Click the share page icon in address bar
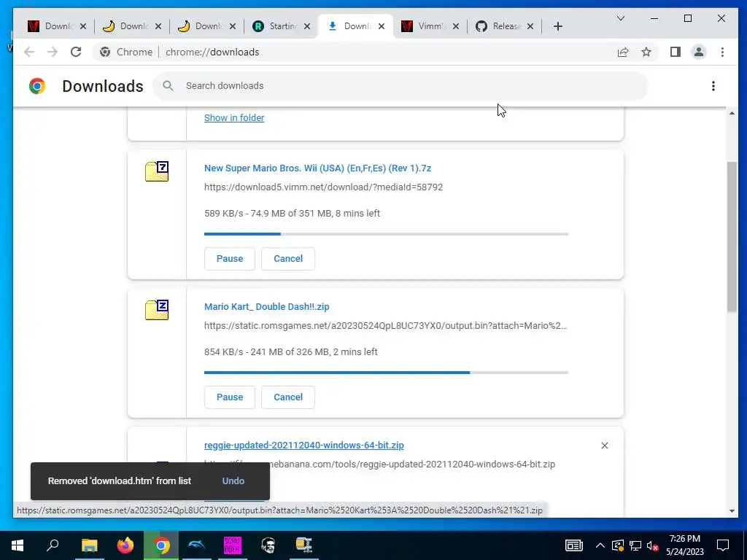This screenshot has height=560, width=747. point(623,52)
